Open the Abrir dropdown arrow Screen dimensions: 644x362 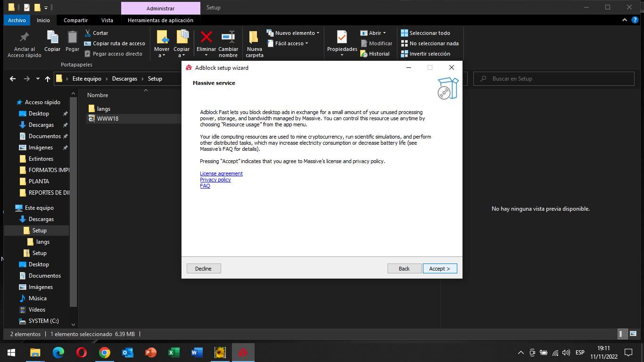point(384,33)
